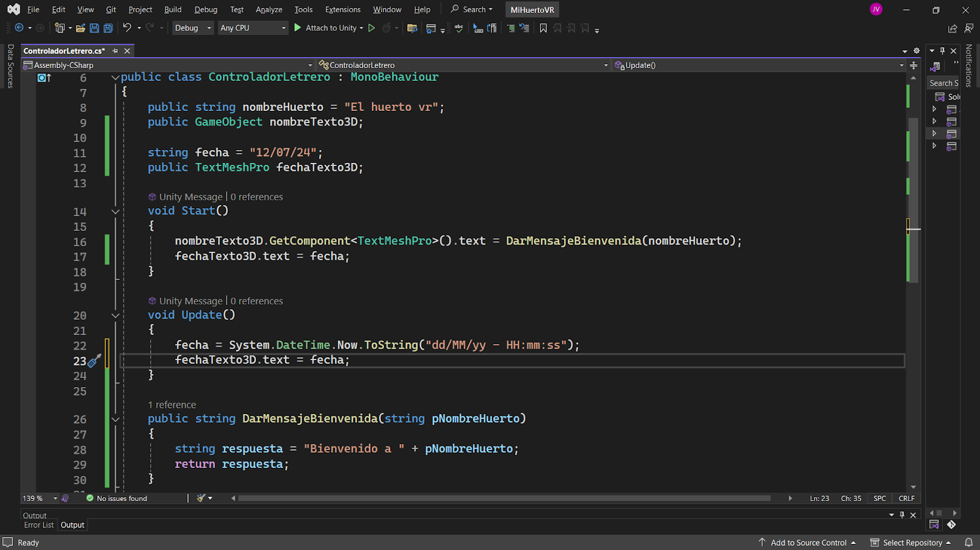
Task: Click the Save All toolbar icon
Action: (108, 28)
